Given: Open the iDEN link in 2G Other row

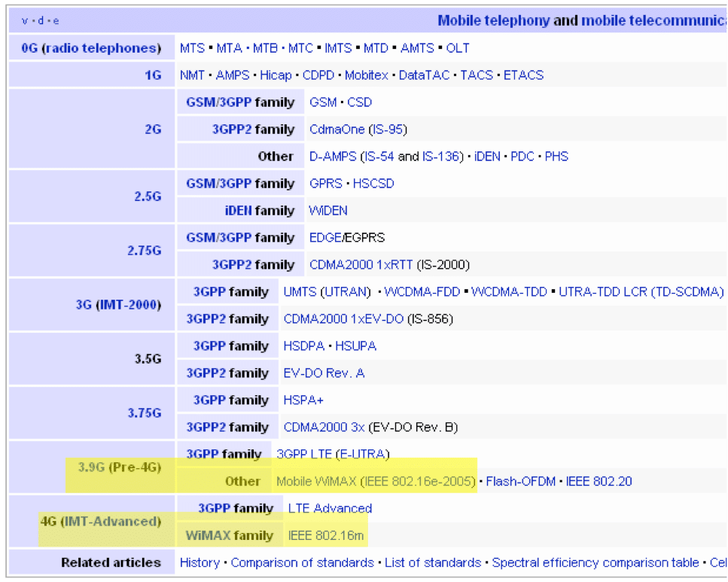Looking at the screenshot, I should click(x=487, y=156).
